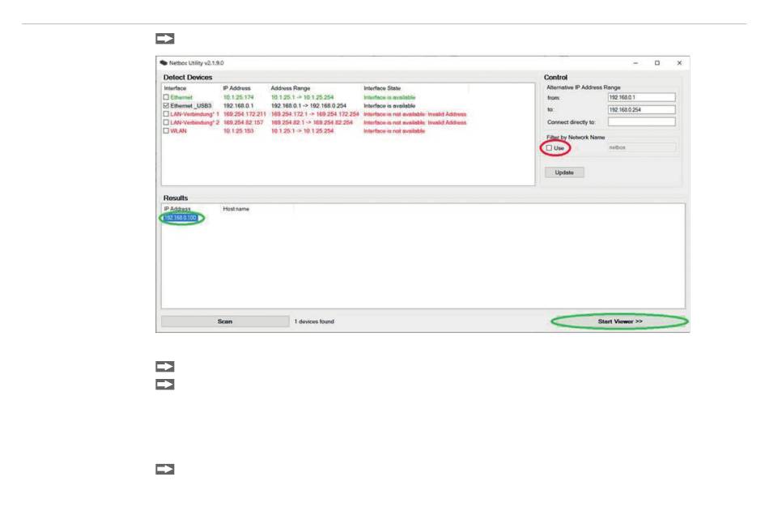
Task: Enable the Ethernet interface checkbox
Action: 166,97
